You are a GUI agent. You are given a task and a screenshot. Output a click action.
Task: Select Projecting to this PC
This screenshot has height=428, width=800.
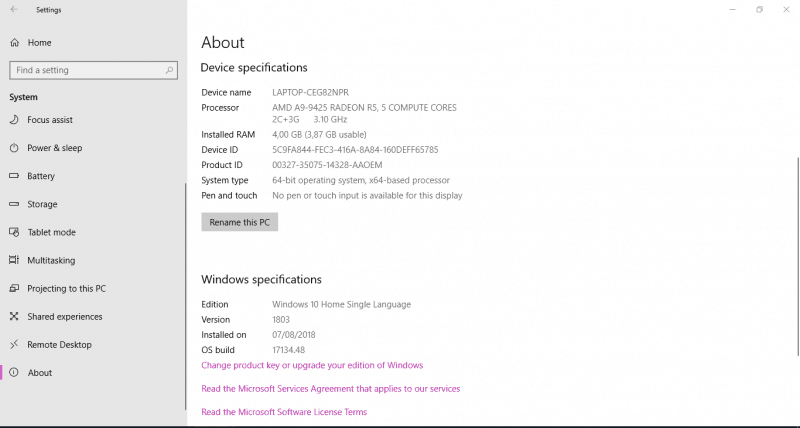tap(66, 288)
